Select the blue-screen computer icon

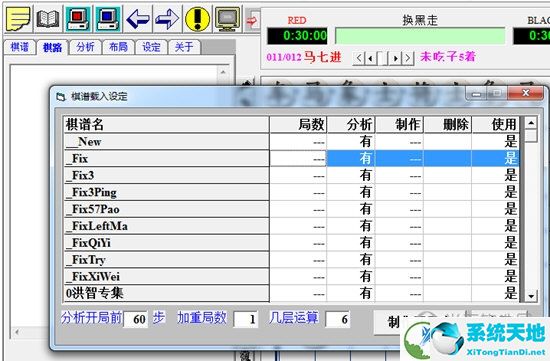click(x=108, y=18)
